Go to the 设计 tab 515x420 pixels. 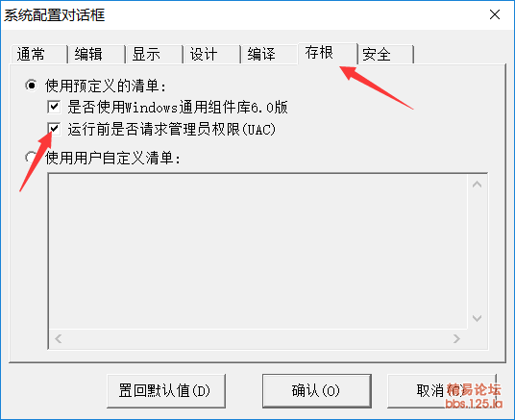211,54
